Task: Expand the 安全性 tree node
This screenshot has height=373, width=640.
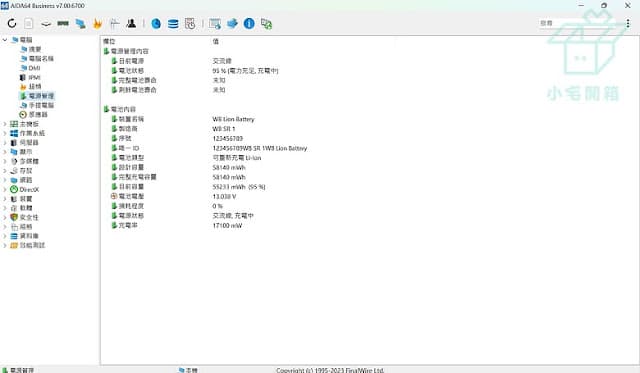Action: point(5,217)
